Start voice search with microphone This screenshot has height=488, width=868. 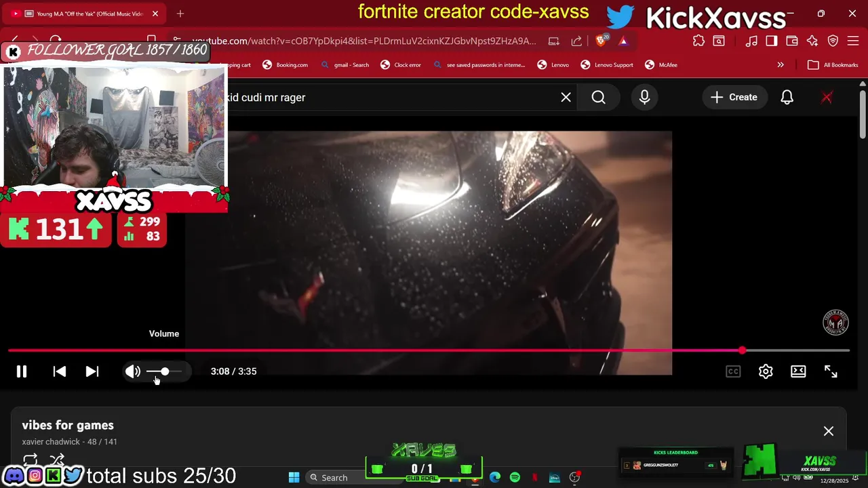point(644,98)
